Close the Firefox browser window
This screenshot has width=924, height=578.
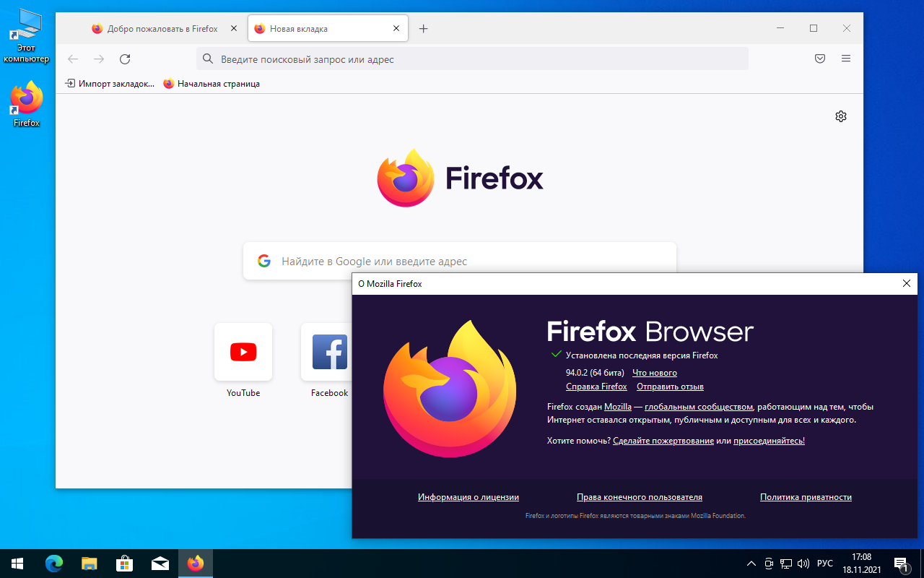tap(847, 29)
